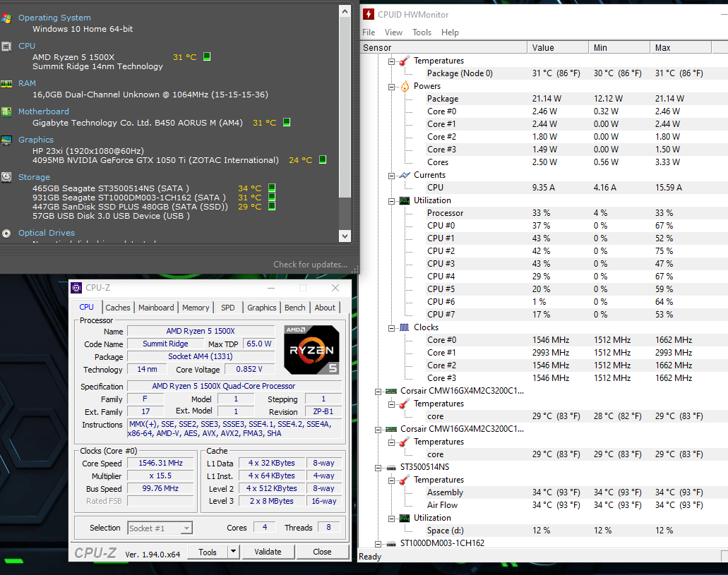Viewport: 728px width, 575px height.
Task: Click the Max column header in HWMonitor
Action: [x=681, y=47]
